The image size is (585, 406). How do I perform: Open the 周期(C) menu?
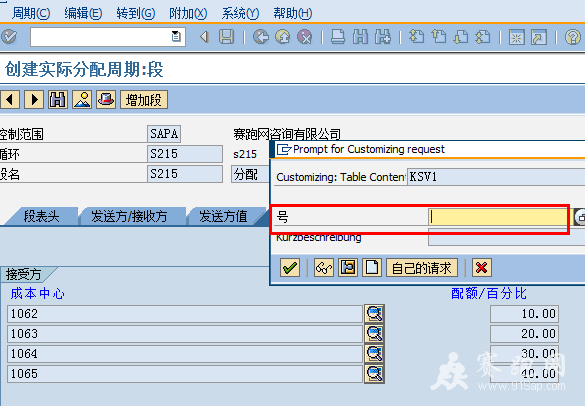[31, 13]
